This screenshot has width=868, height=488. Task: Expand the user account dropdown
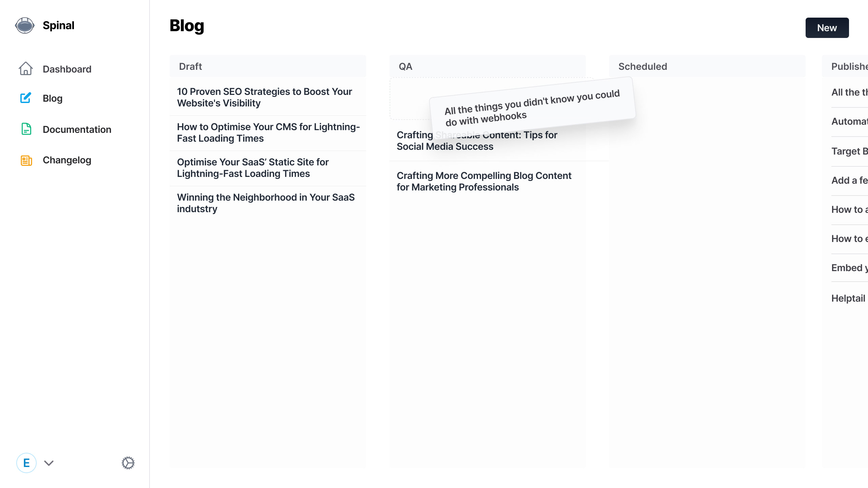coord(49,463)
